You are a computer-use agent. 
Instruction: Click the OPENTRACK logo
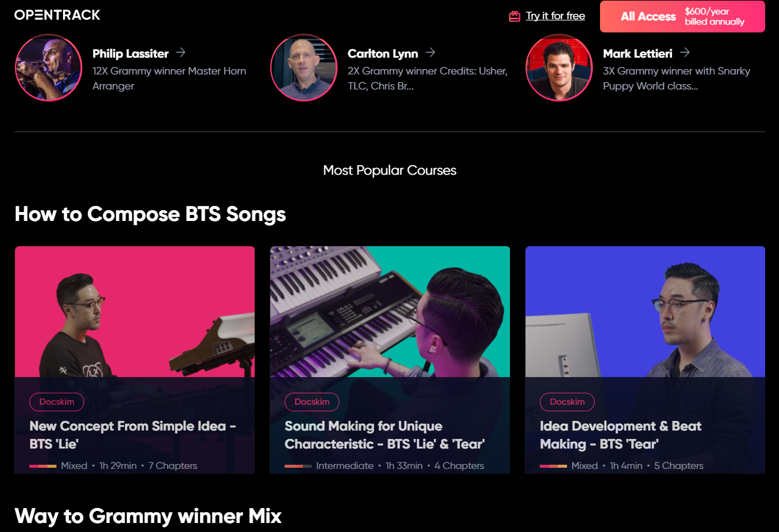point(57,15)
